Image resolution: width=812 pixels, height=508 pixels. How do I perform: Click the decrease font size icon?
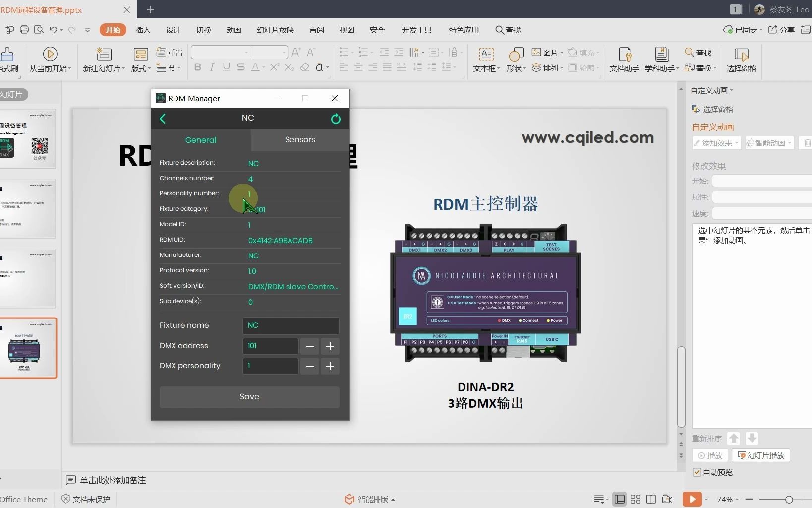tap(311, 52)
